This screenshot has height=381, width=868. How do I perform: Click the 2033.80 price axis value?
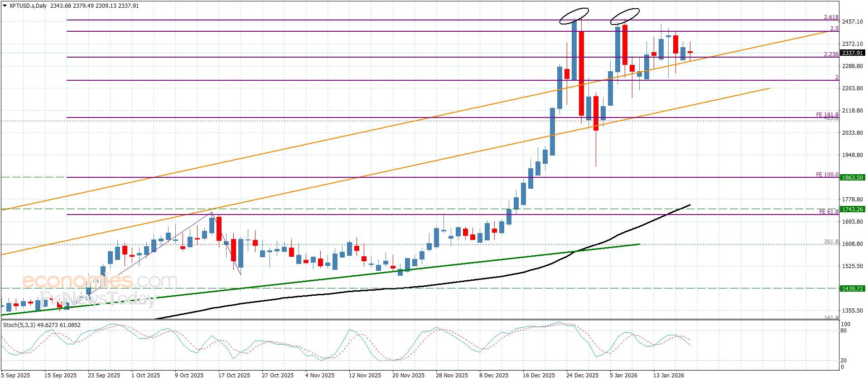click(853, 133)
